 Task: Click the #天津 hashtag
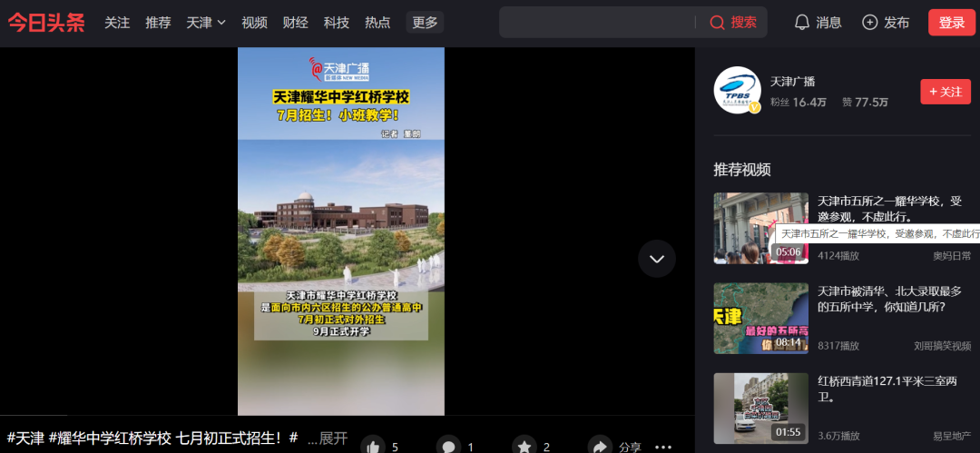click(25, 438)
